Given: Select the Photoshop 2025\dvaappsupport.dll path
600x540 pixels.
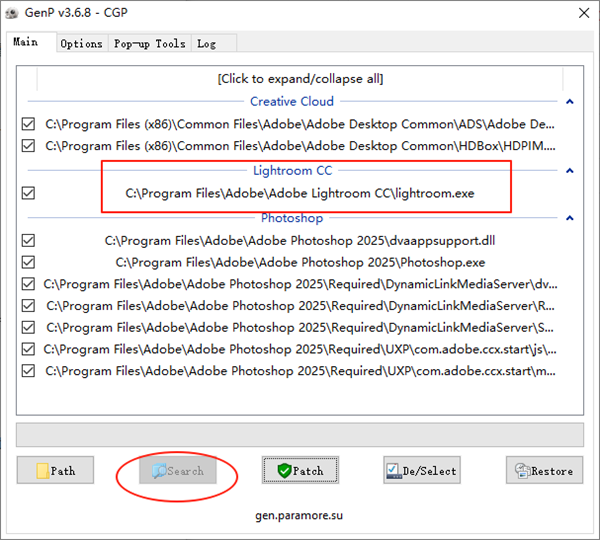Looking at the screenshot, I should tap(300, 241).
